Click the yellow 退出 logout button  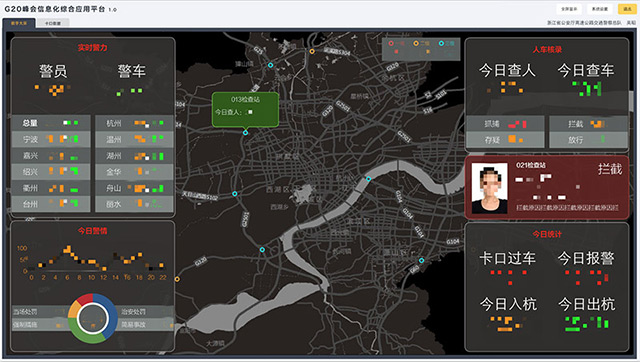click(x=627, y=9)
